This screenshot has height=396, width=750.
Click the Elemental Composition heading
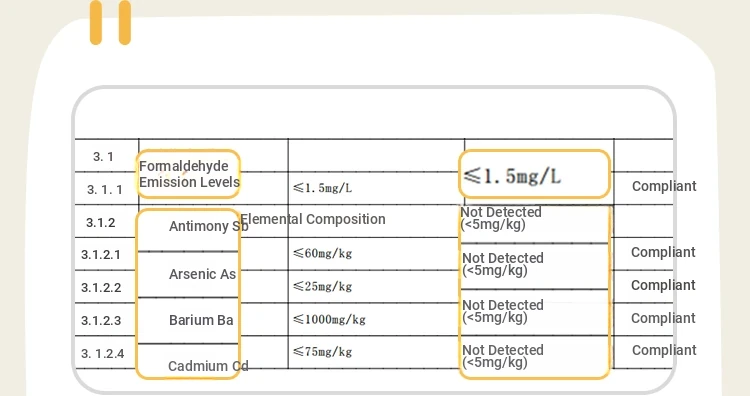(x=313, y=219)
